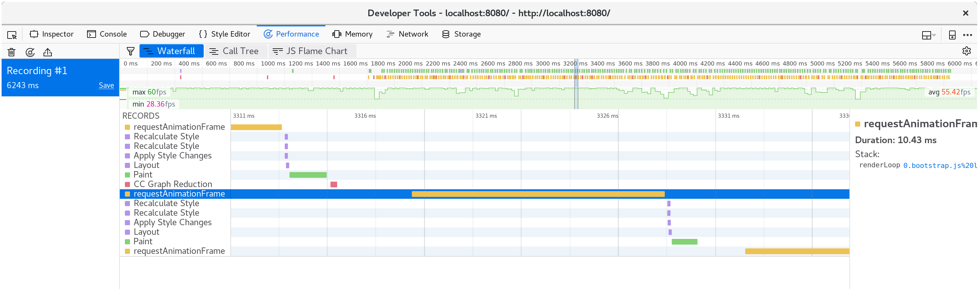Open the Network panel
This screenshot has width=980, height=292.
click(407, 34)
